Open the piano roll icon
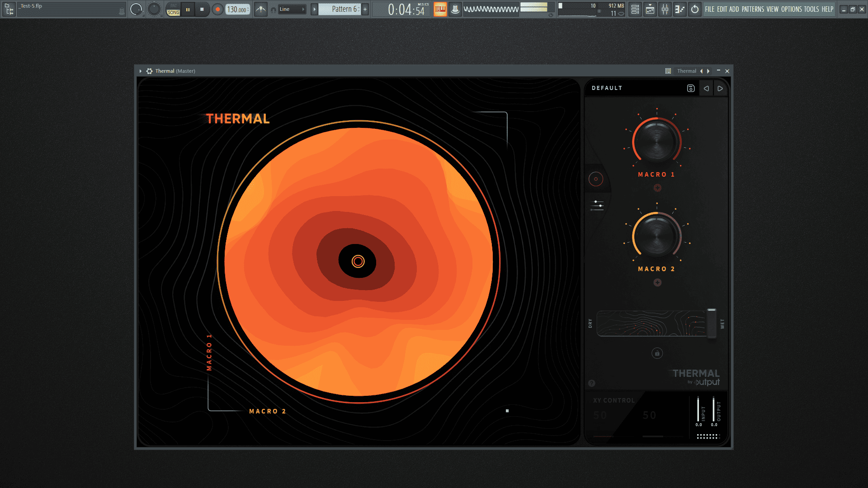 coord(679,9)
